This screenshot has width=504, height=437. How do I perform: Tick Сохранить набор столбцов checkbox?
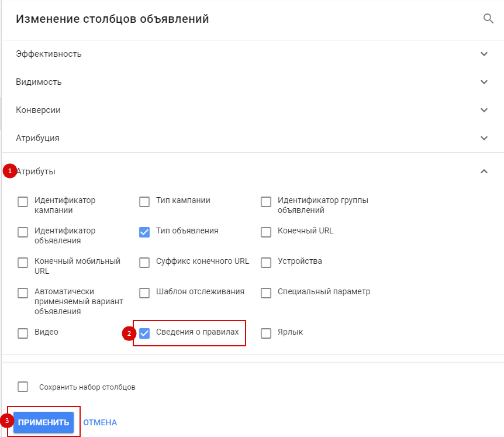23,387
